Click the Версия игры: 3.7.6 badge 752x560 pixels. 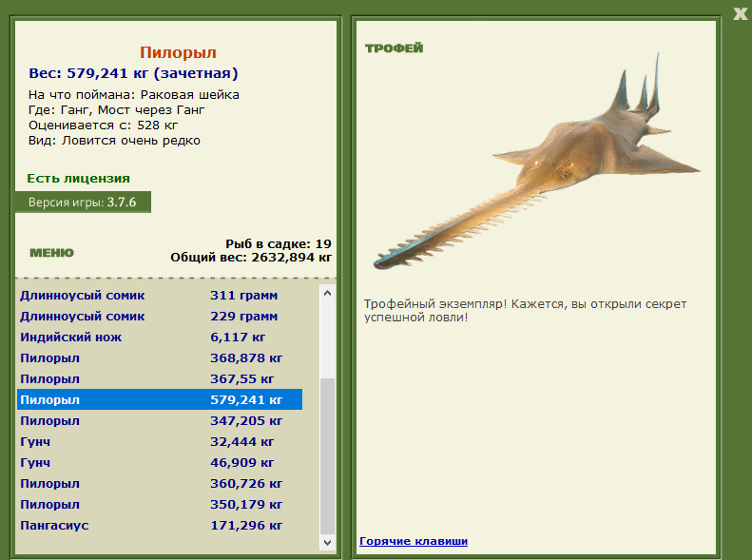[83, 203]
